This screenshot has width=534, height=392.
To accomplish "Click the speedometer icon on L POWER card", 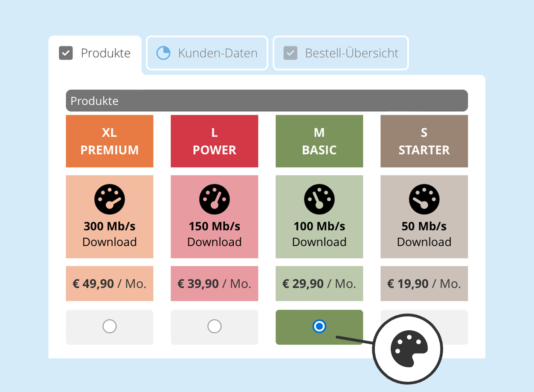I will coord(214,199).
